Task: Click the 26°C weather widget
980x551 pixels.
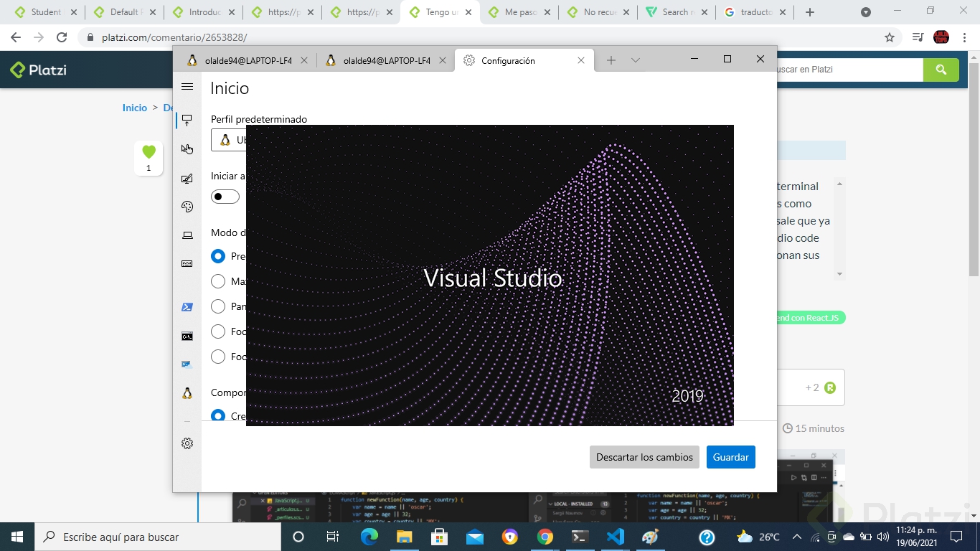Action: 758,537
